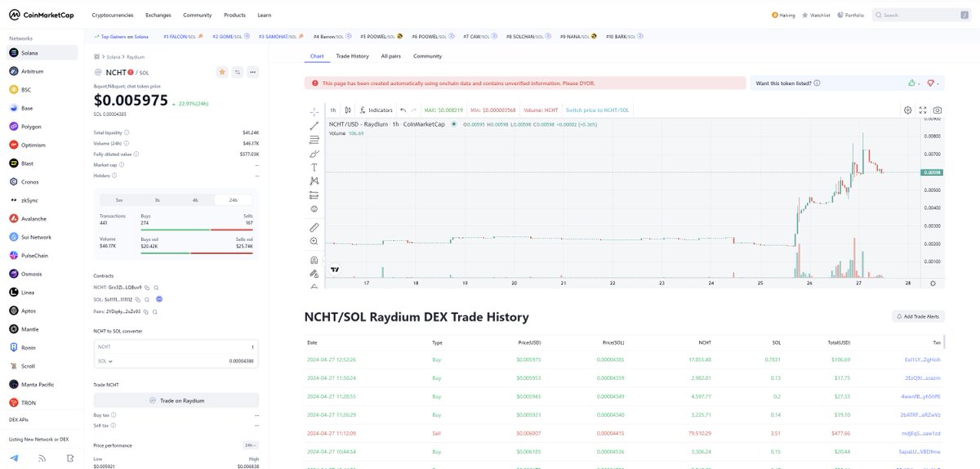Open the Exchanges navigation menu

(158, 15)
